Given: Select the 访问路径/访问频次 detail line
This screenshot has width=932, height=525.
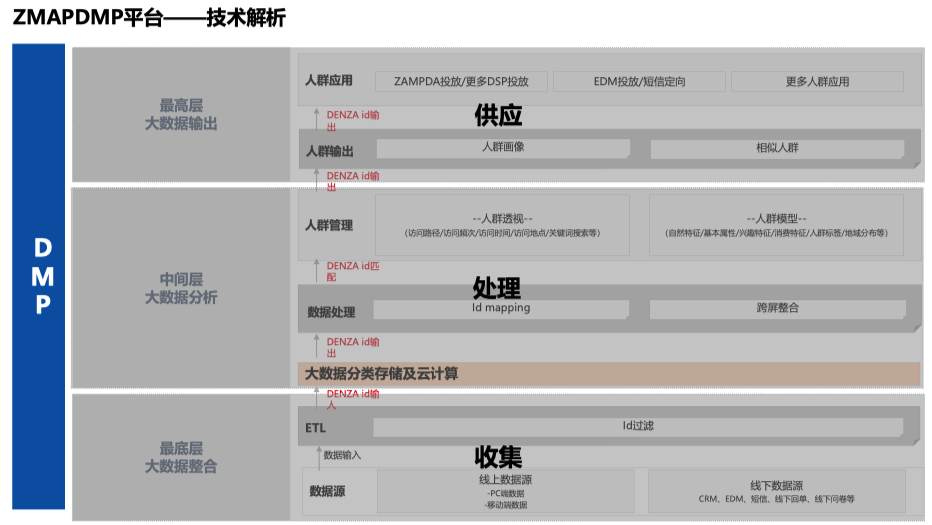Looking at the screenshot, I should tap(502, 233).
